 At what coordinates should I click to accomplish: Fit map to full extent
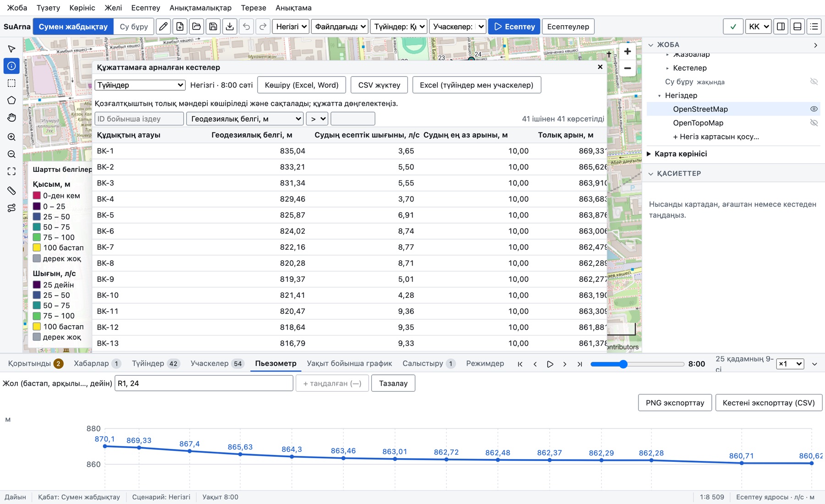(11, 171)
